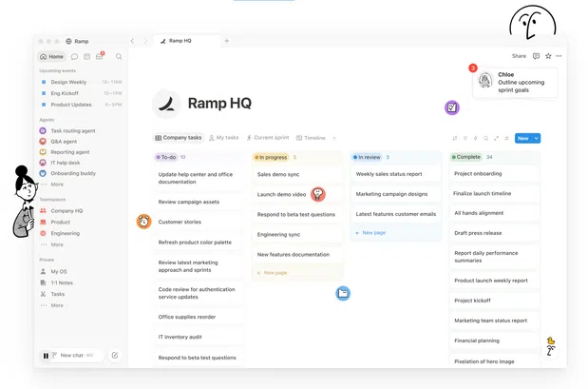Viewport: 588px width, 389px height.
Task: Click the New chat input field
Action: tap(71, 355)
